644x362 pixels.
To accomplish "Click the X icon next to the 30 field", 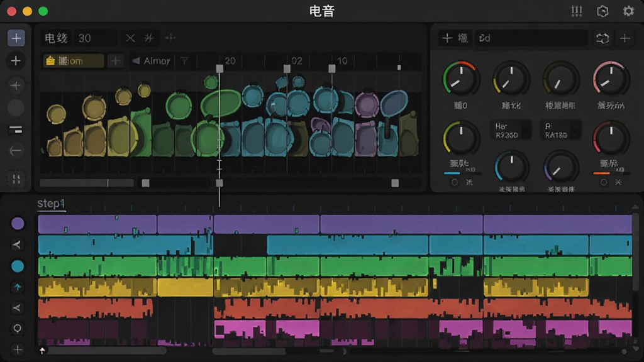I will pos(130,38).
